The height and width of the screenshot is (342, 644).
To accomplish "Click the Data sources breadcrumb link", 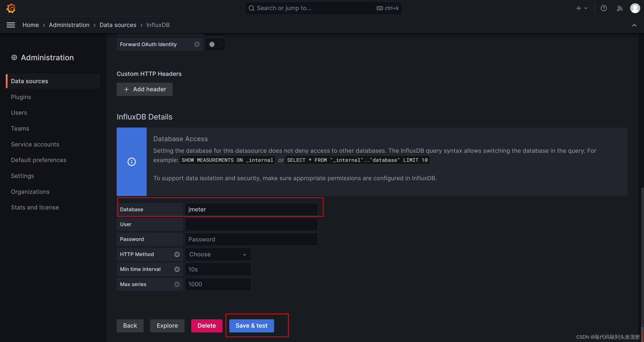I will (118, 25).
